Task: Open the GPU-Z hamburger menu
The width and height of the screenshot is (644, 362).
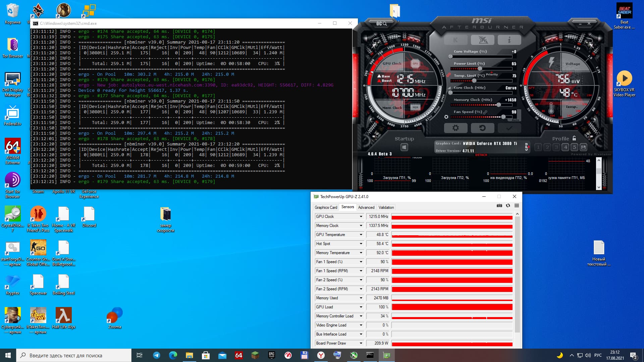Action: click(x=517, y=205)
